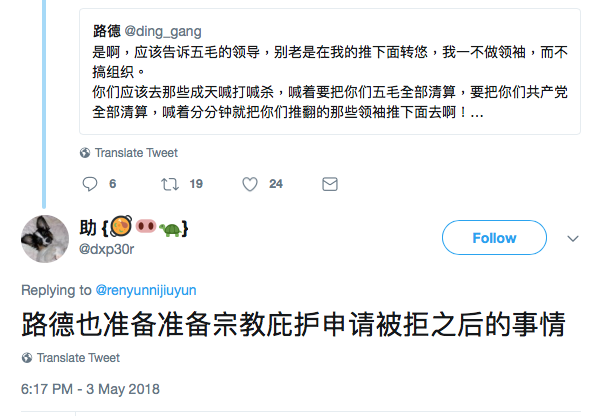Click the globe icon below the main tweet

click(27, 357)
